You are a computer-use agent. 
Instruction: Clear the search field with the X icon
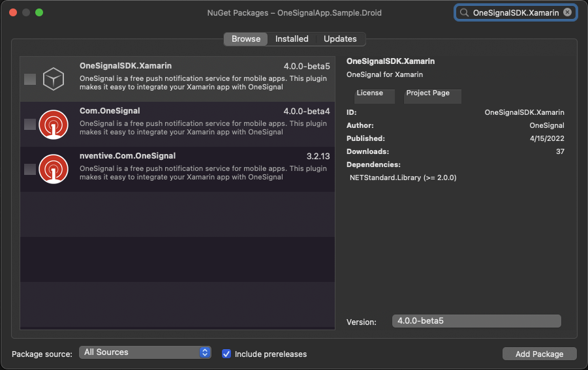[x=567, y=12]
